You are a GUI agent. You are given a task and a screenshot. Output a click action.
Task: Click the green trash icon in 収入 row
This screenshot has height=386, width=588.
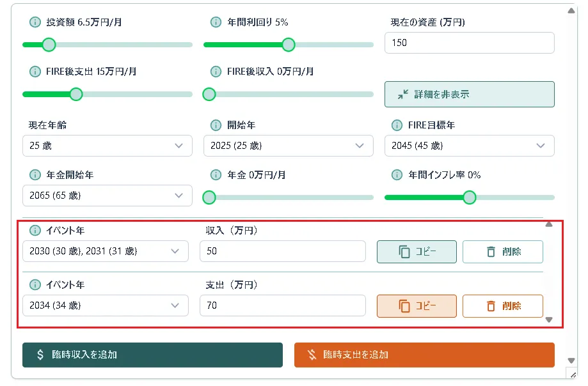[x=491, y=252]
